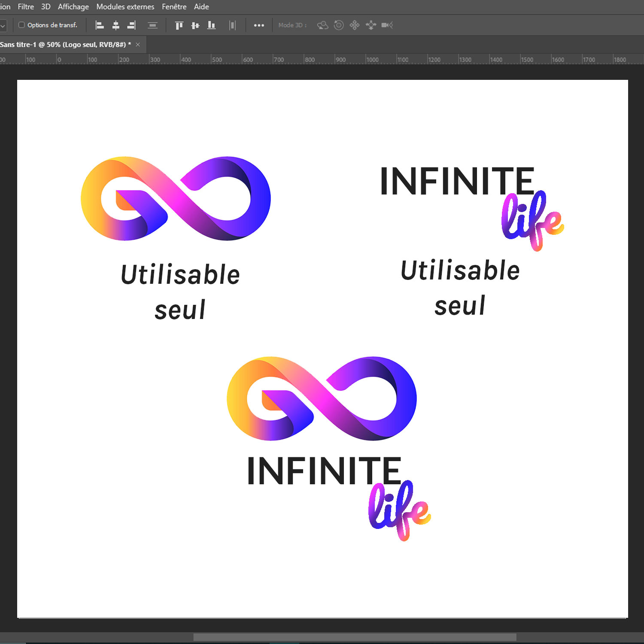
Task: Open the Modules externes menu
Action: (x=125, y=7)
